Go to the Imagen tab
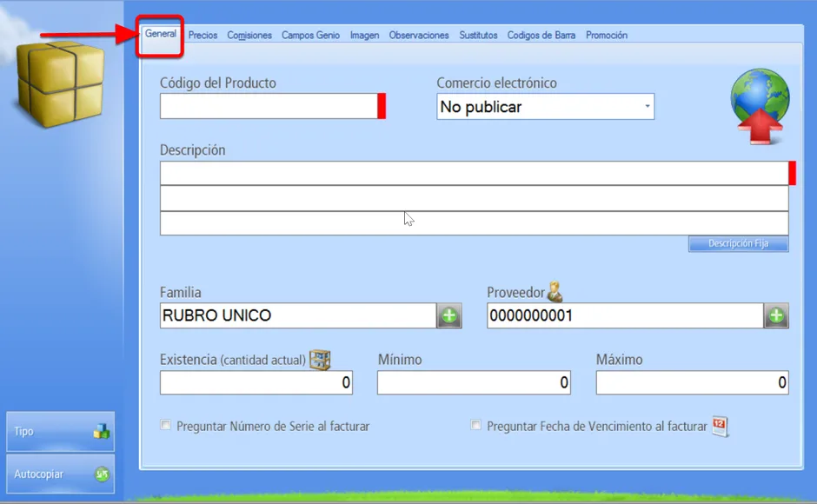 pos(364,36)
